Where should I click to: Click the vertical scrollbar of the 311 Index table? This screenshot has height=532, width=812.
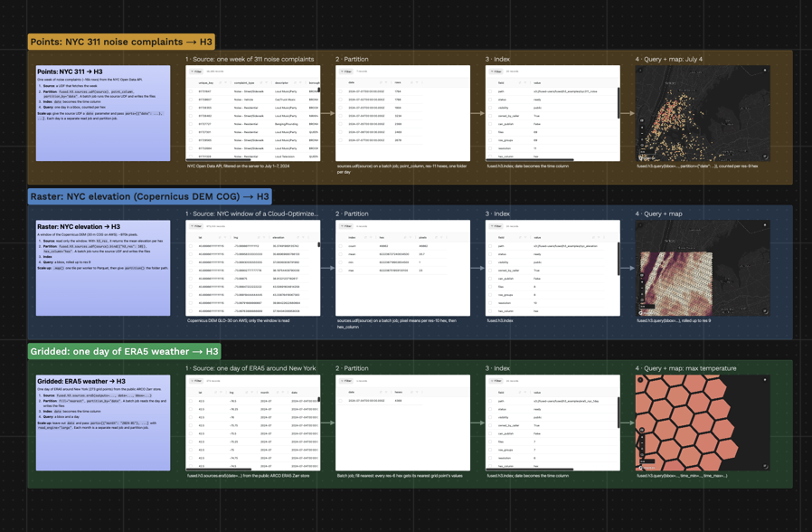point(618,103)
